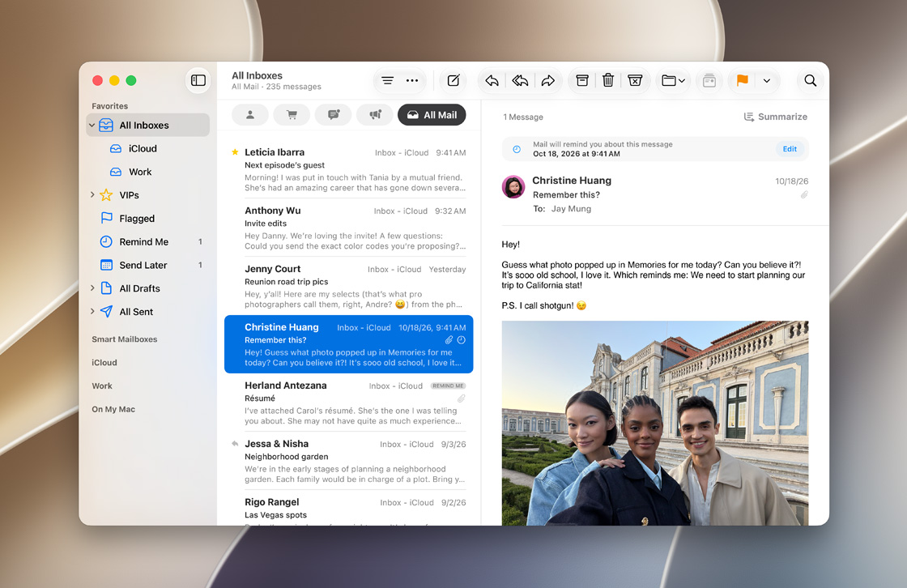Image resolution: width=907 pixels, height=588 pixels.
Task: Click the Smart Mailboxes section header
Action: (x=125, y=339)
